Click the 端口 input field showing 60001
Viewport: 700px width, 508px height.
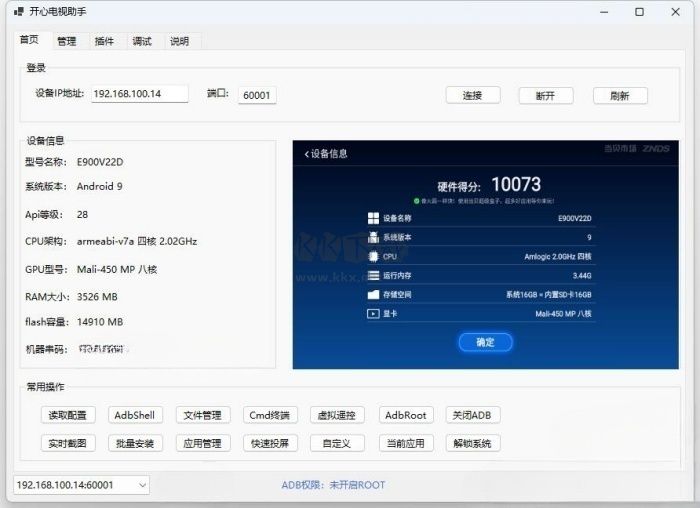257,95
